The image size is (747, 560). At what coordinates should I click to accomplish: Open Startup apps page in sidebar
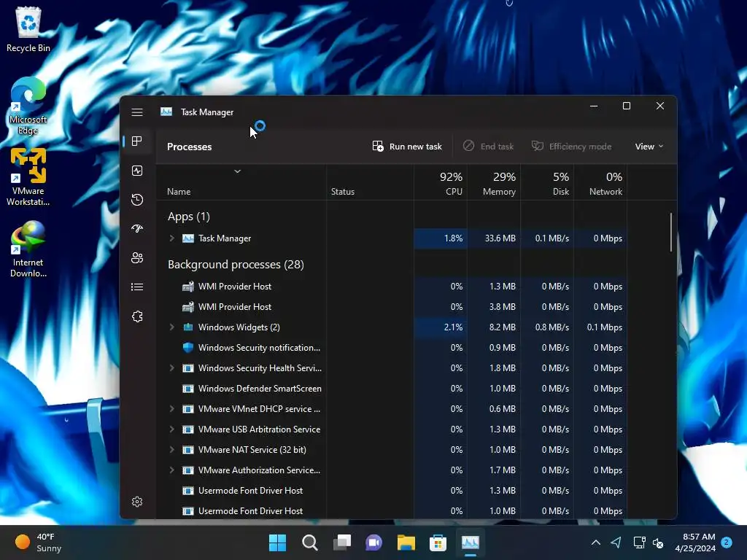tap(137, 228)
